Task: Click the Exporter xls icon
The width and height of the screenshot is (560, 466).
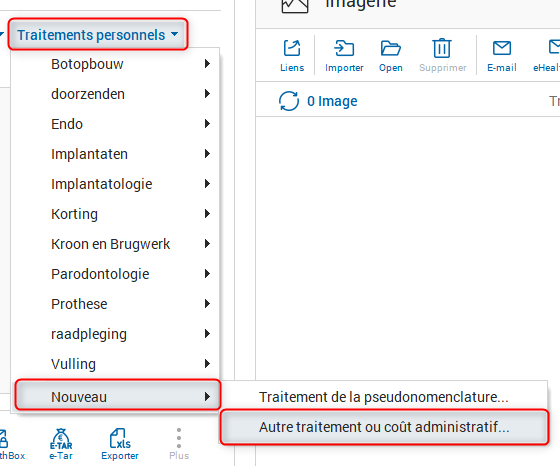Action: coord(120,439)
